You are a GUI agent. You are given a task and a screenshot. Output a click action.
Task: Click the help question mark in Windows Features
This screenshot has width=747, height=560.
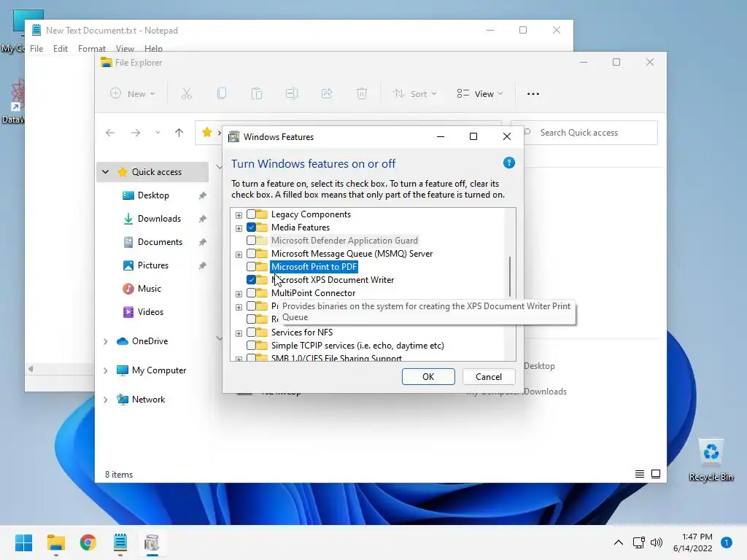(x=508, y=163)
